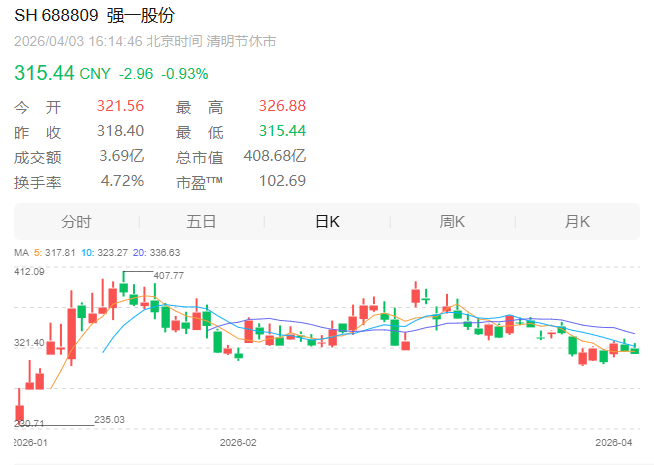Click the 昨收 previous close 318.40
This screenshot has width=654, height=465.
pos(121,132)
